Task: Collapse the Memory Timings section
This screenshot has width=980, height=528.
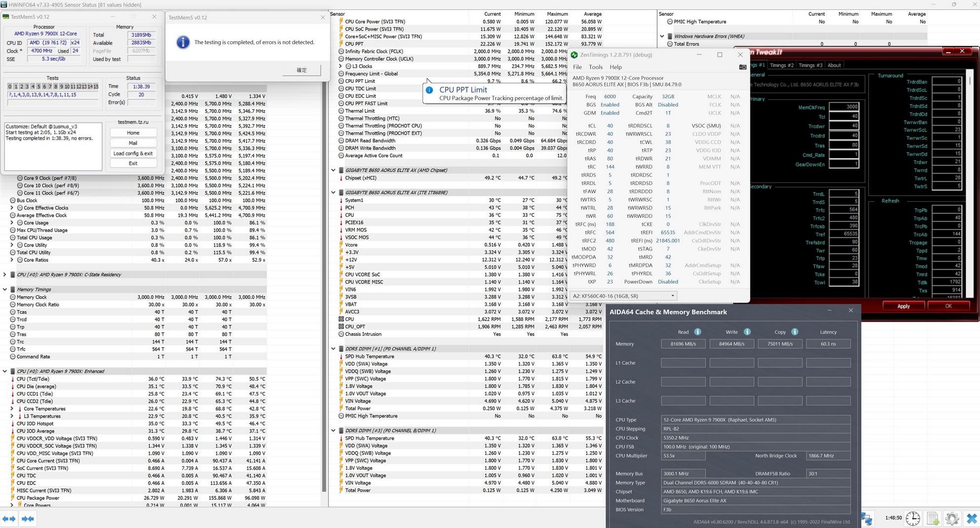Action: point(5,289)
